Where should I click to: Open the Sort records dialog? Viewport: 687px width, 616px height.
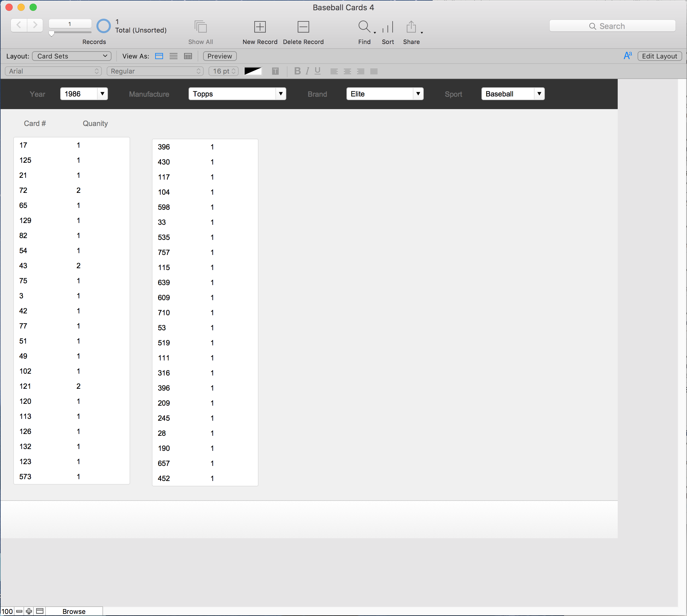tap(388, 27)
